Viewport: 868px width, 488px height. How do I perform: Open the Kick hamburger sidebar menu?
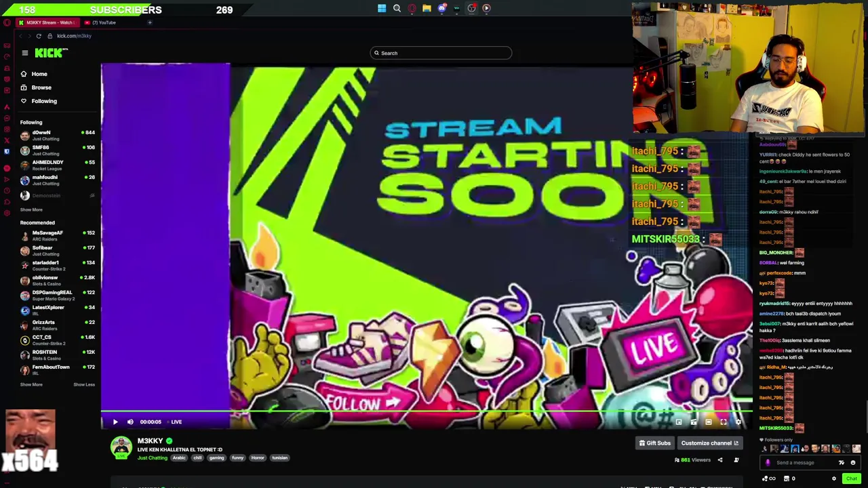tap(25, 53)
